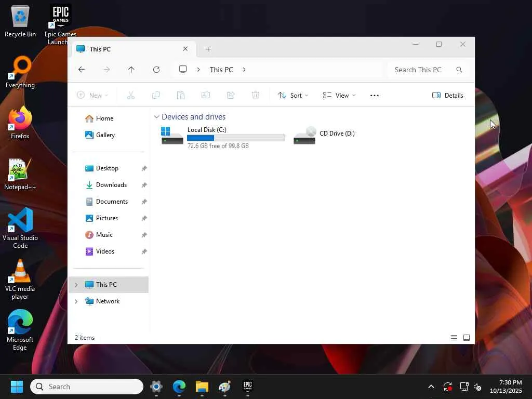
Task: Click the search magnifier icon
Action: [x=459, y=70]
